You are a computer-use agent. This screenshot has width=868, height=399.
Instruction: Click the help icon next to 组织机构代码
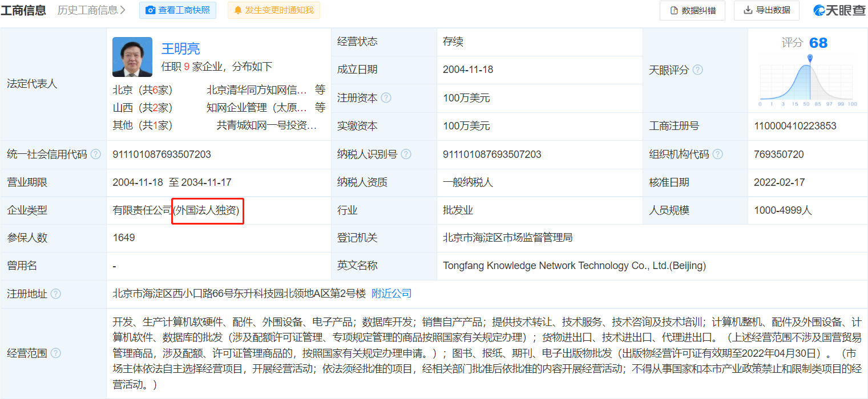[718, 154]
